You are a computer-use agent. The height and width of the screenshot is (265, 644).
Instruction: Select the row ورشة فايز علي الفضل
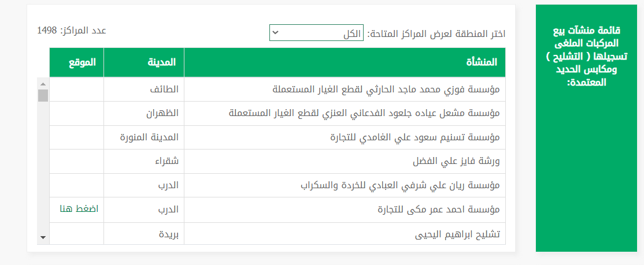coord(456,162)
